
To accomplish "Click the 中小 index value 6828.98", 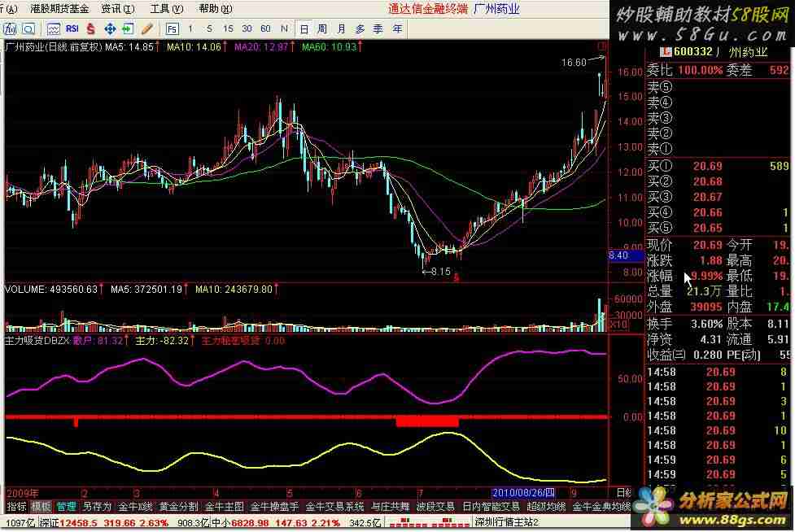I will pos(250,522).
